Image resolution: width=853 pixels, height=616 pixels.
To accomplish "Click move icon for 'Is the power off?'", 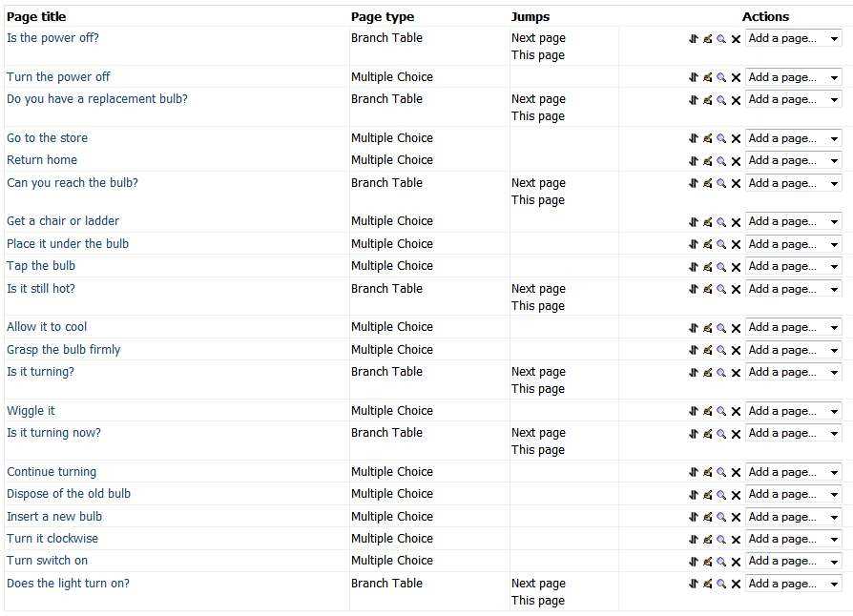I will [x=693, y=38].
